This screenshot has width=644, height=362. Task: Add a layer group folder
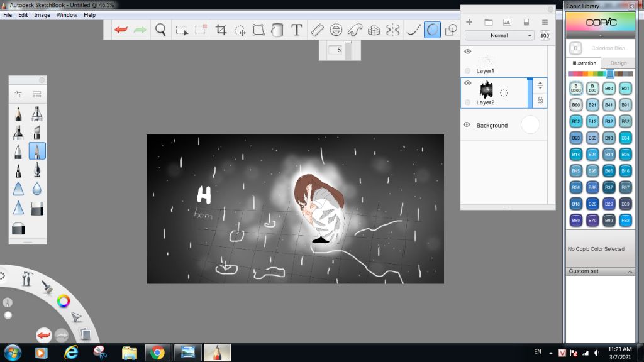[488, 22]
